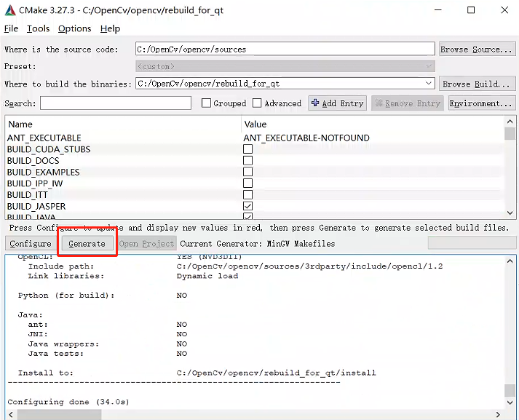Click output log horizontal scroll right arrow
The image size is (519, 420).
click(x=498, y=414)
